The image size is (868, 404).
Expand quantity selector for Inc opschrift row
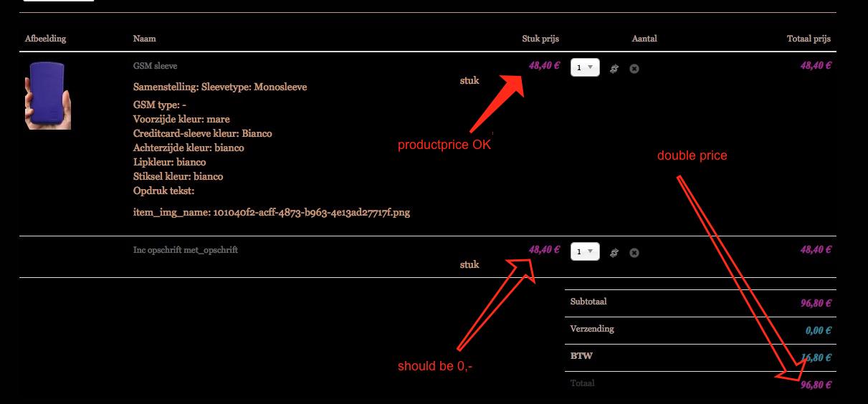point(585,252)
